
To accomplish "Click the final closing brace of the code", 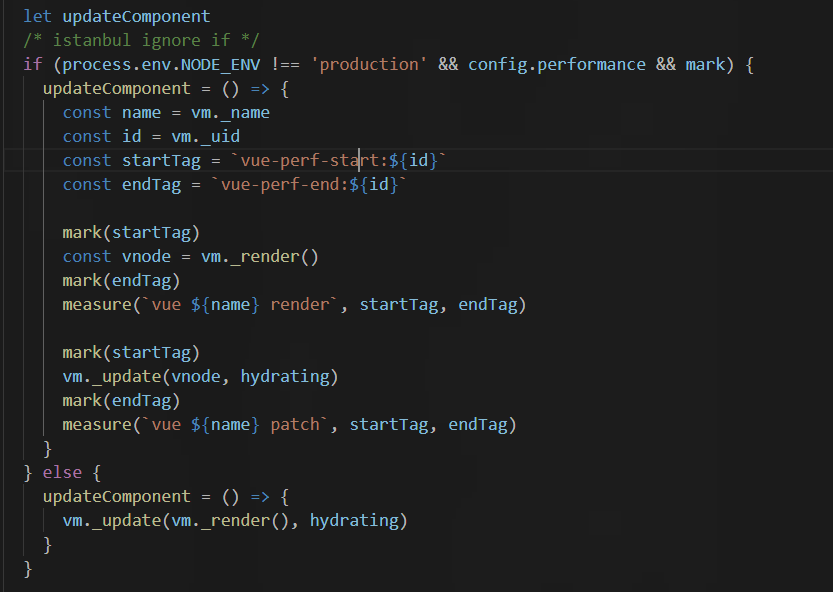I will pyautogui.click(x=28, y=569).
